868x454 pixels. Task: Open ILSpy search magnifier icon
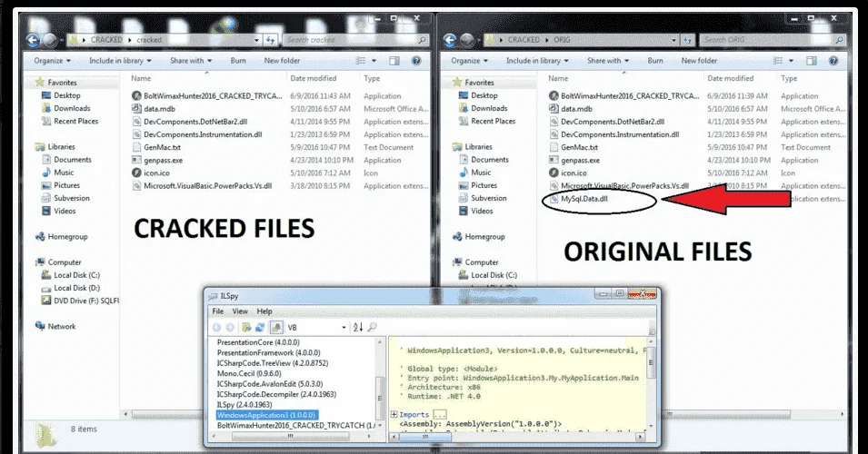[x=372, y=328]
